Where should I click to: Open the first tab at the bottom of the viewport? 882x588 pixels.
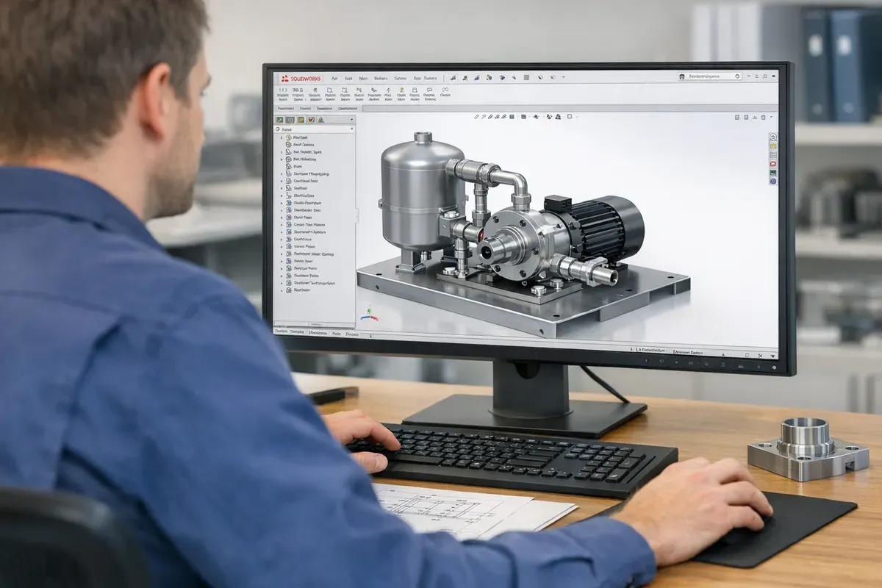282,331
